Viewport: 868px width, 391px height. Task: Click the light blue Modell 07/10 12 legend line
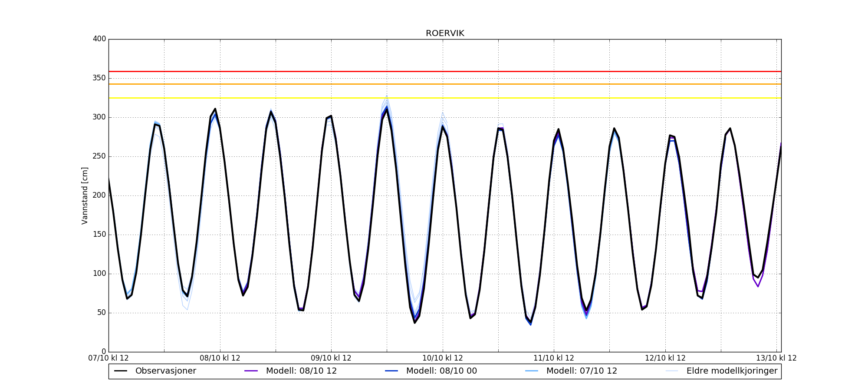click(x=532, y=371)
